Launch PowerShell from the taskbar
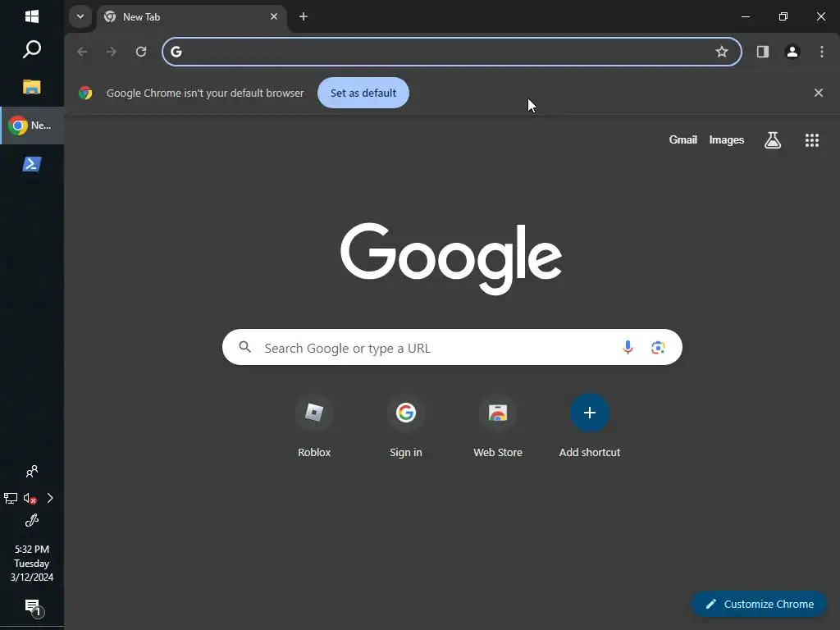The width and height of the screenshot is (840, 630). [32, 164]
